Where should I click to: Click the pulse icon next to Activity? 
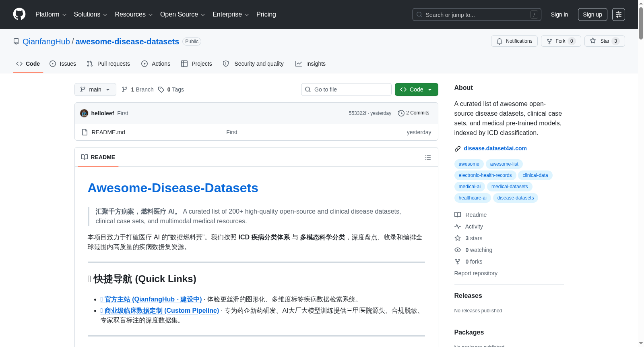click(458, 226)
